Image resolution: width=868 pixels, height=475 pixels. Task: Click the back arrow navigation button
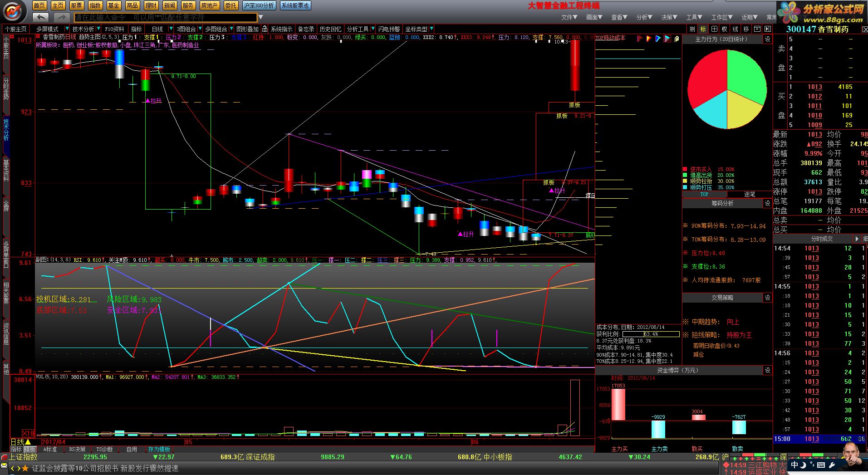(x=41, y=17)
